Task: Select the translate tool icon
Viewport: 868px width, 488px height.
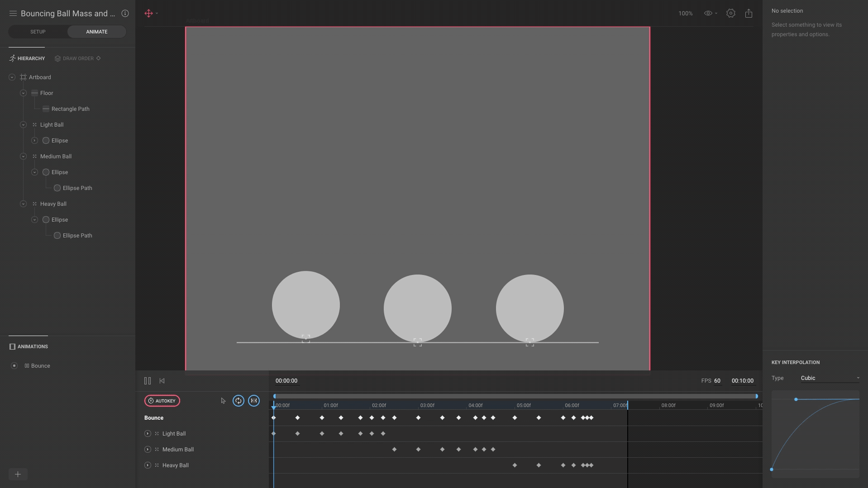Action: (148, 14)
